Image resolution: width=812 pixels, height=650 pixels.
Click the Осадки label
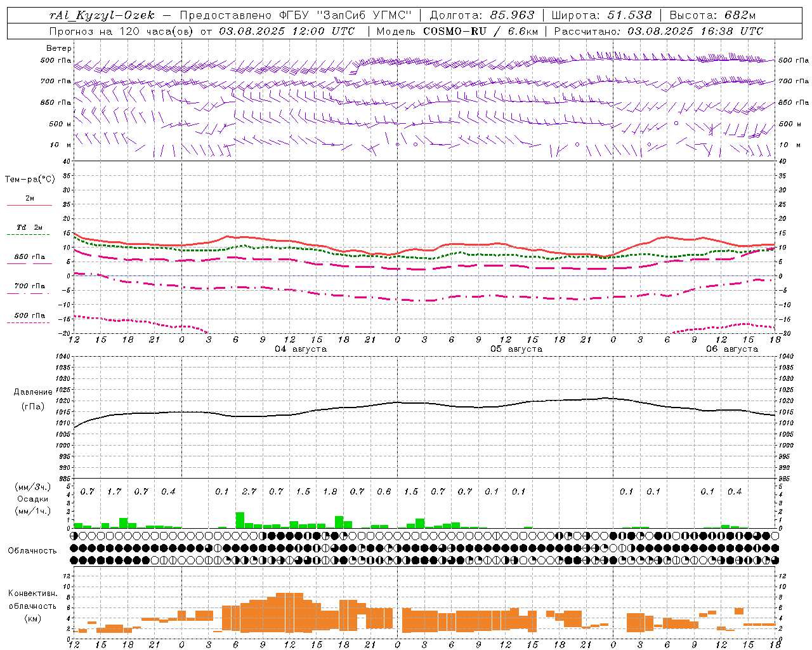[32, 499]
